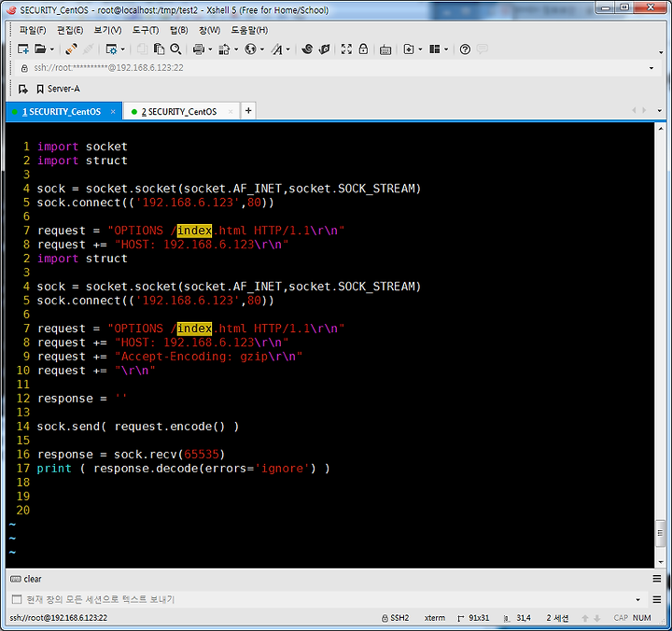This screenshot has width=672, height=631.
Task: Close the 2 SECURITY_CentOS tab
Action: [231, 111]
